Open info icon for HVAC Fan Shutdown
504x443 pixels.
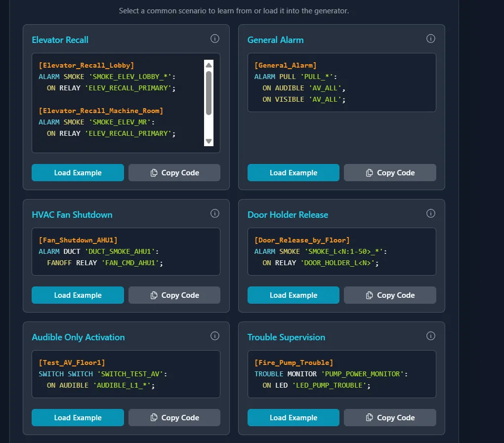215,213
